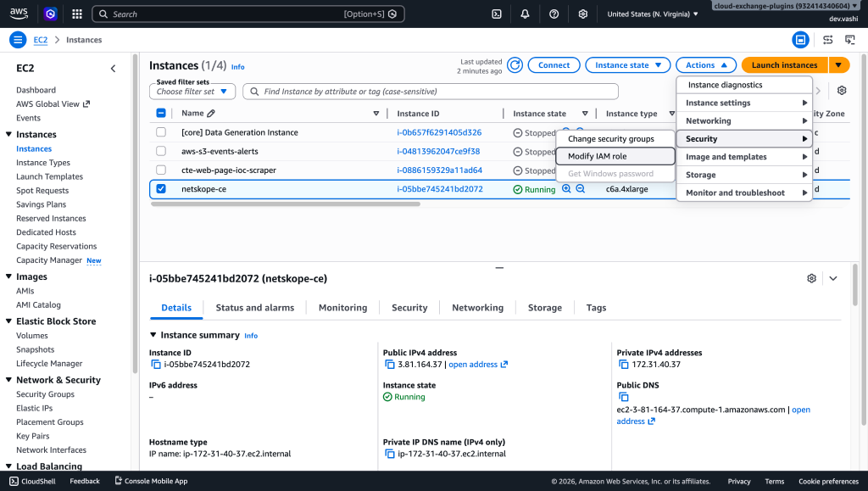This screenshot has height=491, width=868.
Task: Collapse the EC2 side navigation arrow
Action: tap(113, 69)
